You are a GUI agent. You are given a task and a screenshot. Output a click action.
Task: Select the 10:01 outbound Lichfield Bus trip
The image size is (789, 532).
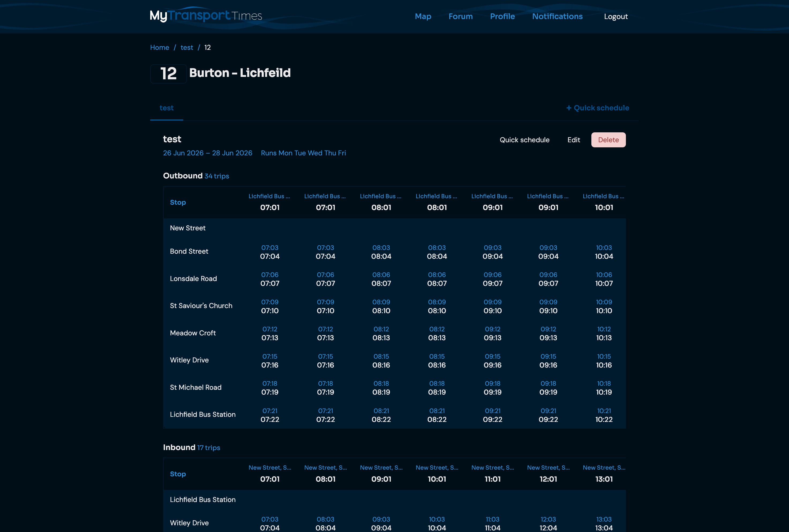[604, 202]
